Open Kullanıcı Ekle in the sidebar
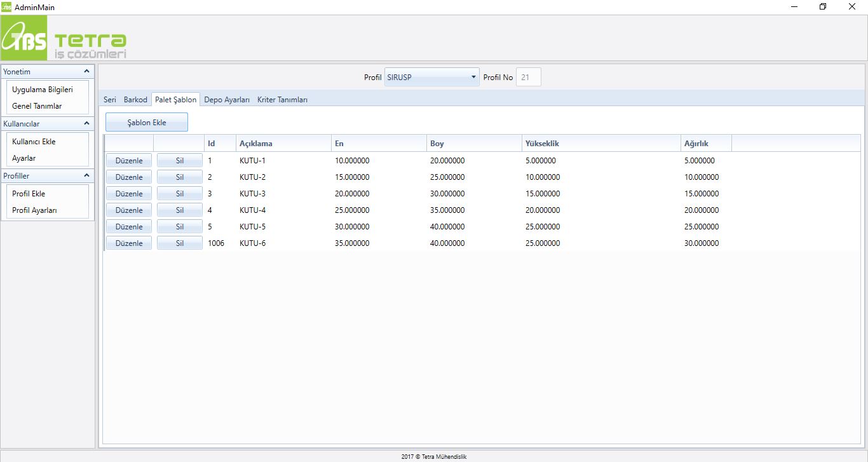The image size is (868, 462). pyautogui.click(x=34, y=142)
